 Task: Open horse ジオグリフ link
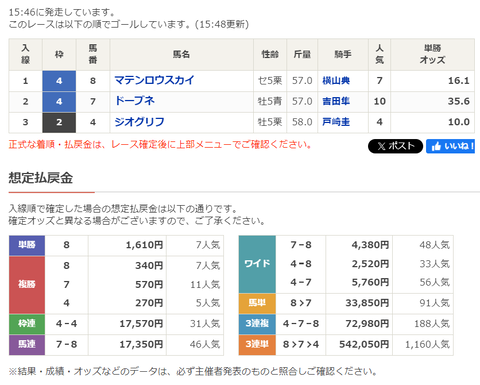(x=139, y=122)
